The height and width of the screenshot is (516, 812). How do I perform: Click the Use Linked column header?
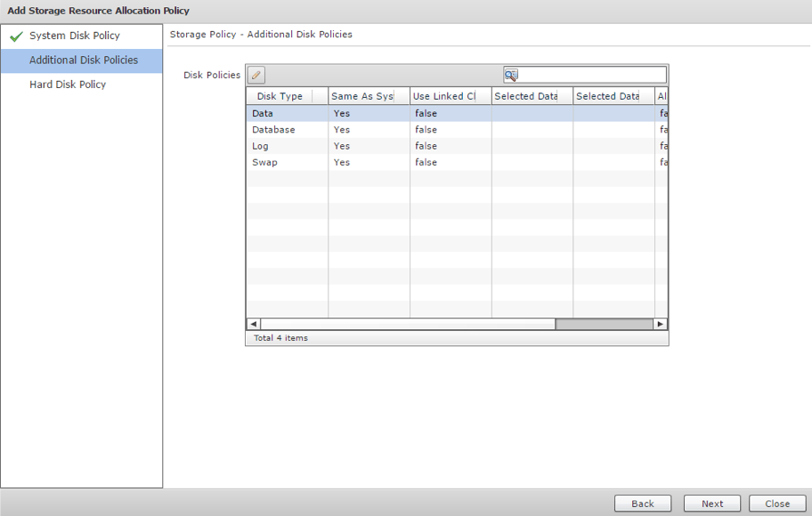coord(445,96)
